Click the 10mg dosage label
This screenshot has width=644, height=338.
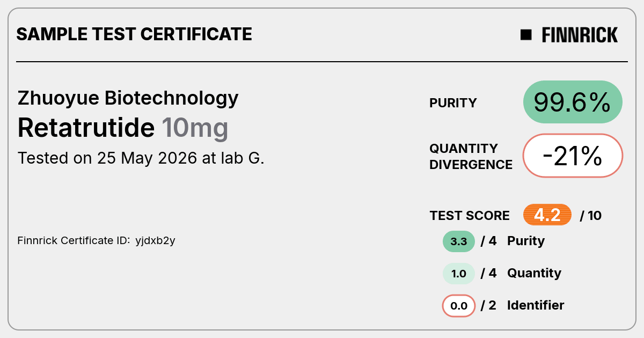[195, 129]
